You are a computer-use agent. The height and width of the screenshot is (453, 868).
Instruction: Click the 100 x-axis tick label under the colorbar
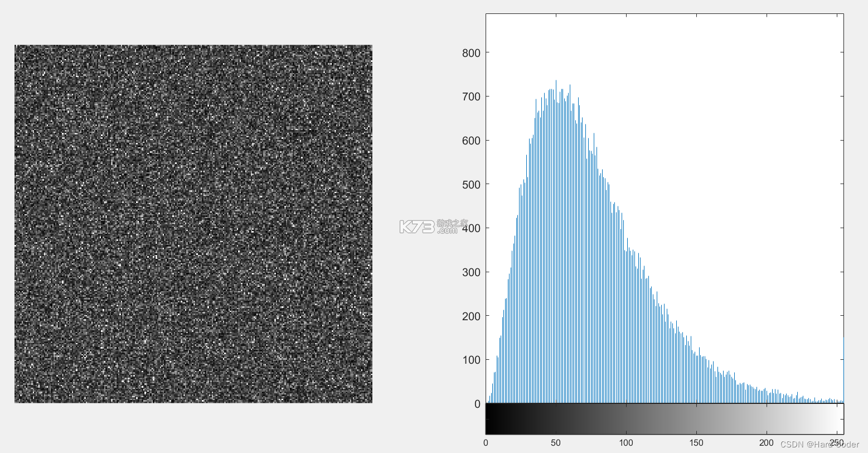[626, 443]
